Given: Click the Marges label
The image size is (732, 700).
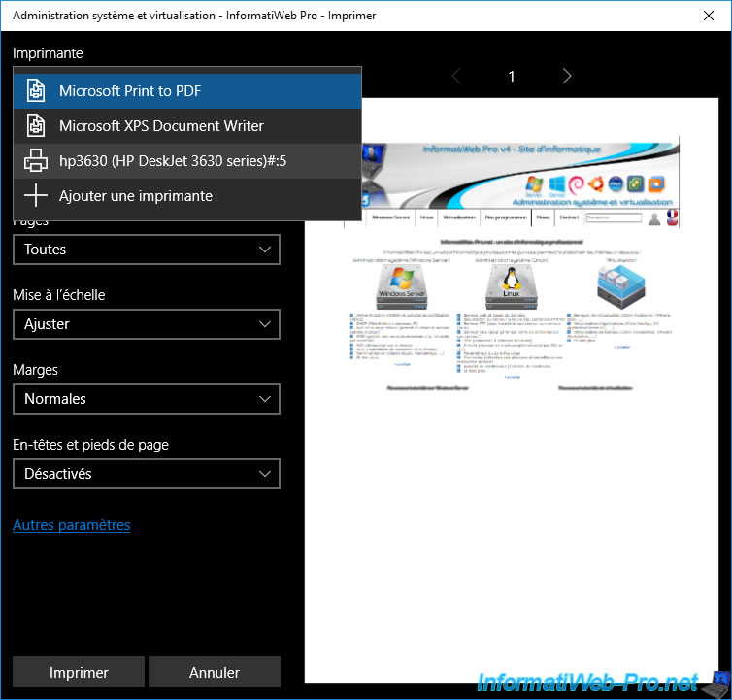Looking at the screenshot, I should [x=36, y=370].
